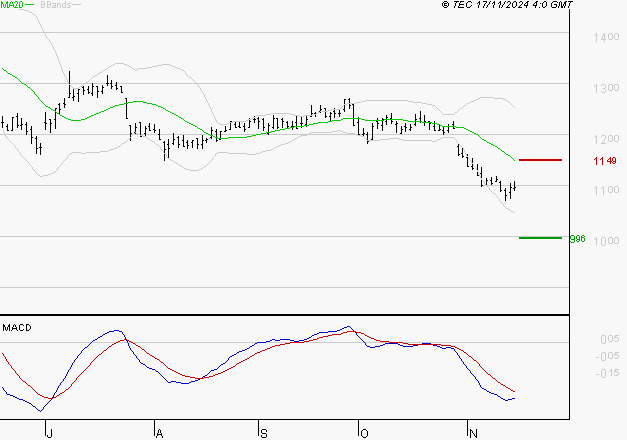Click the BBands legend label
This screenshot has width=627, height=440.
coord(56,5)
